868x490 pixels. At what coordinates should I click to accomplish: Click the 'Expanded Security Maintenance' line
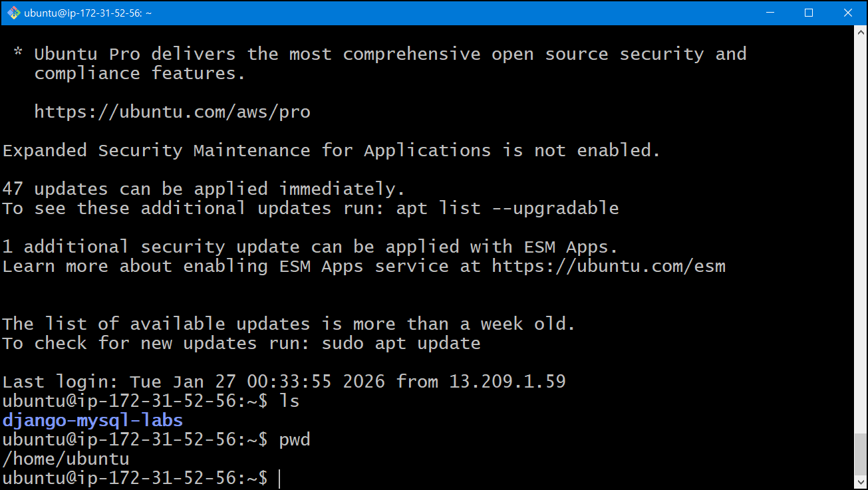tap(331, 150)
